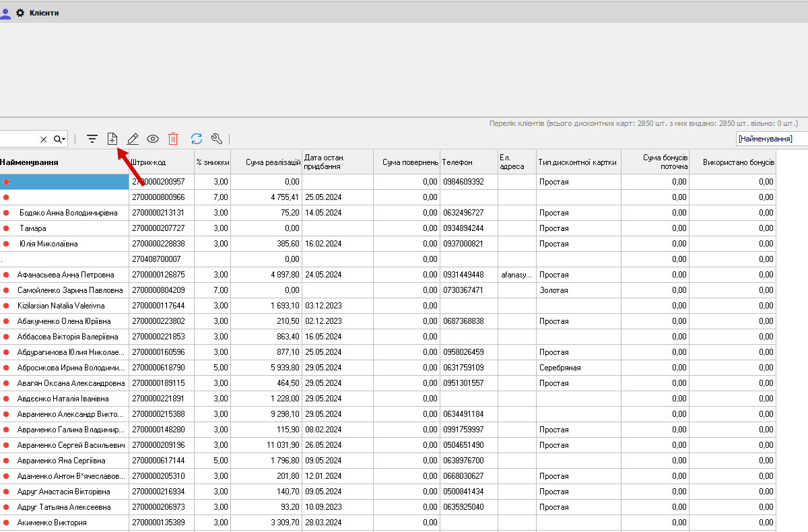Click the pencil edit icon
The width and height of the screenshot is (808, 532).
tap(133, 139)
